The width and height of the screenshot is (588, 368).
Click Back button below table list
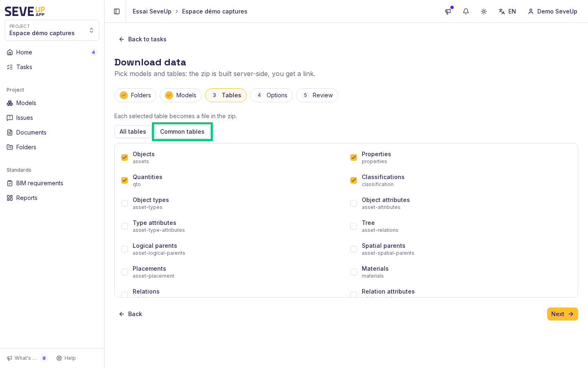tap(130, 314)
